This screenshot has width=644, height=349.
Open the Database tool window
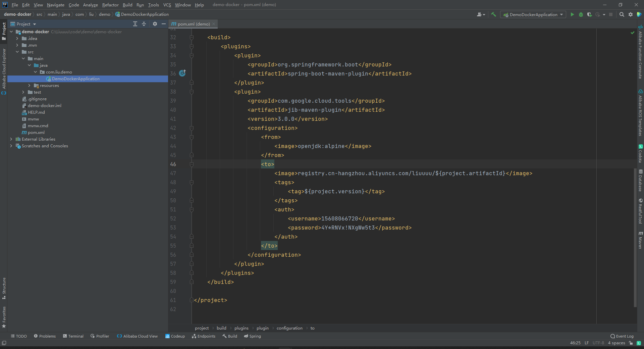640,181
